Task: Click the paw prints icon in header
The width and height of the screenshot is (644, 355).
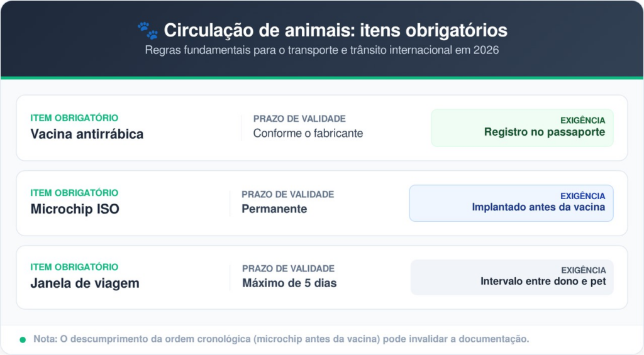Action: point(147,30)
